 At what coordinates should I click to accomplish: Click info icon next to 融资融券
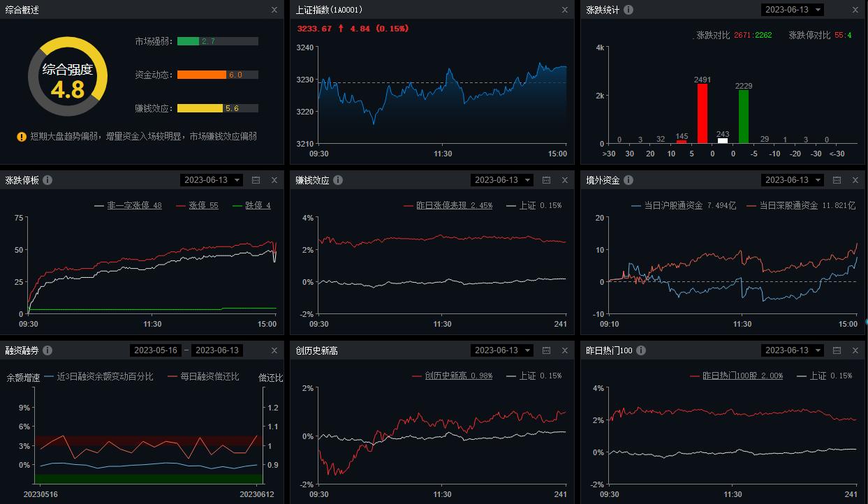tap(47, 350)
